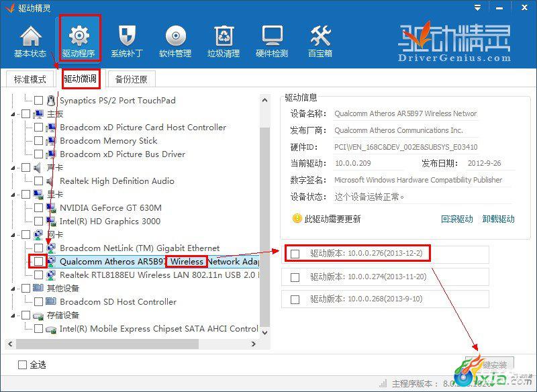
Task: Click the 声卡 speaker category icon
Action: 38,167
